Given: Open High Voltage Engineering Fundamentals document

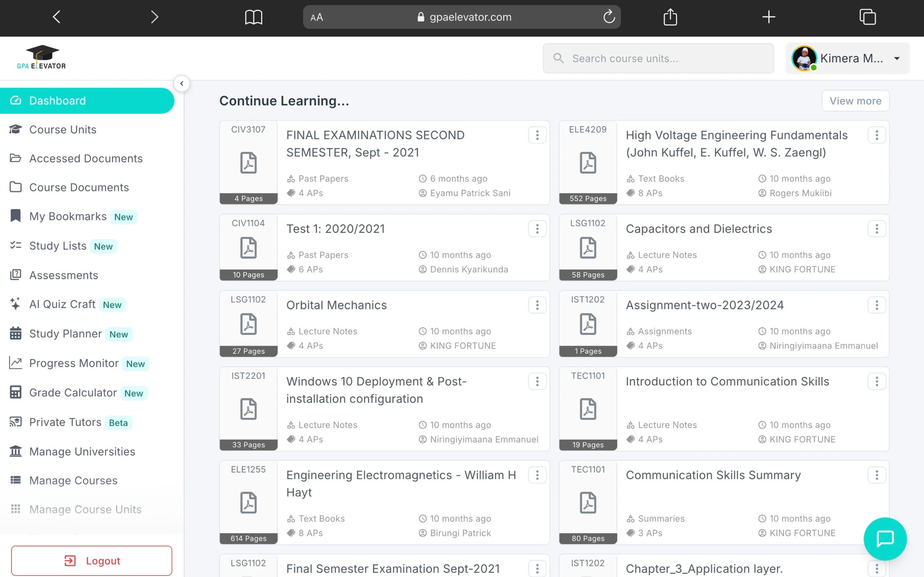Looking at the screenshot, I should 737,144.
